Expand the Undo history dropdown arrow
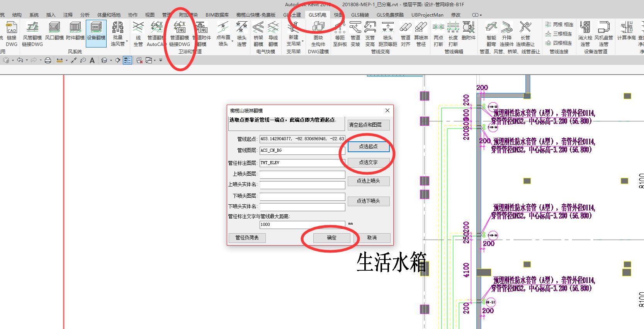Image resolution: width=644 pixels, height=329 pixels. [26, 60]
